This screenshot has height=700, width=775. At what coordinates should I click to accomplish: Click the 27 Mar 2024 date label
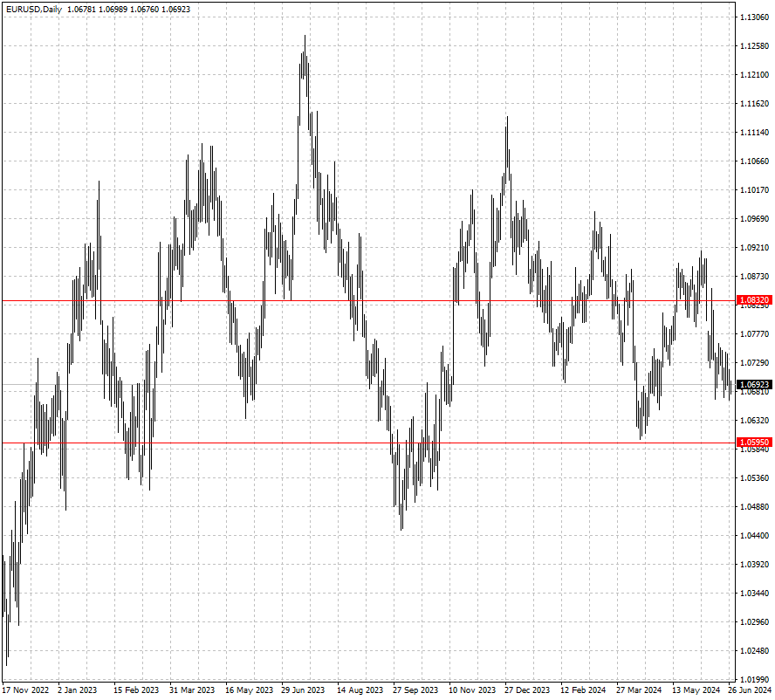(639, 690)
